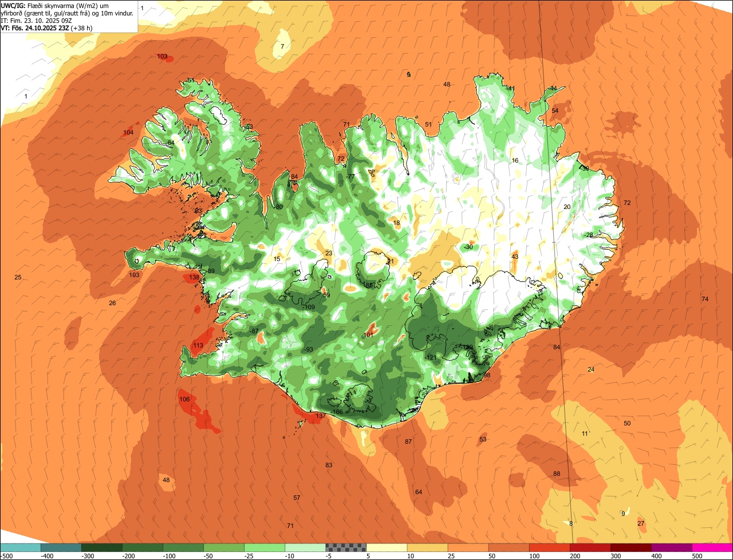Click the map value '166' in the dark green area
Screen dimensions: 733x560
337,412
